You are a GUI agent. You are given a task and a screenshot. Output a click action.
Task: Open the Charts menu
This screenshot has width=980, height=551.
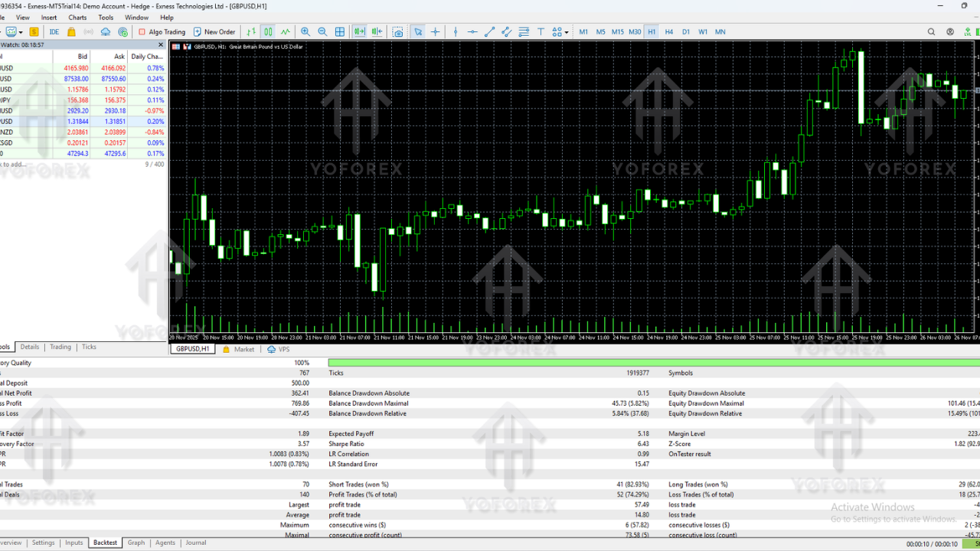pos(79,17)
